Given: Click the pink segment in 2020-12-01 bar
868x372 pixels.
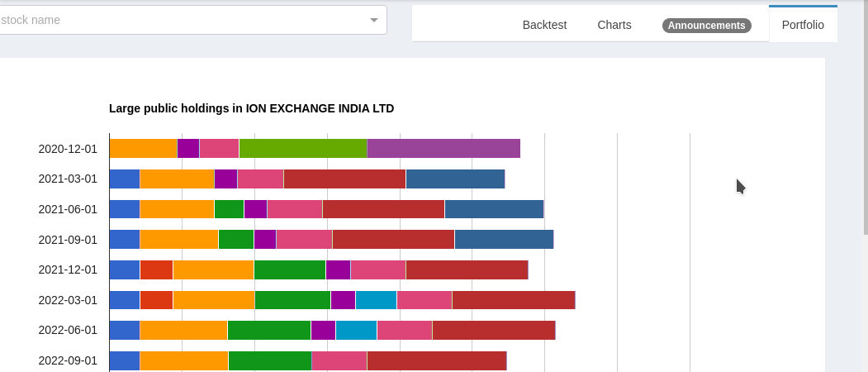Looking at the screenshot, I should click(x=219, y=149).
